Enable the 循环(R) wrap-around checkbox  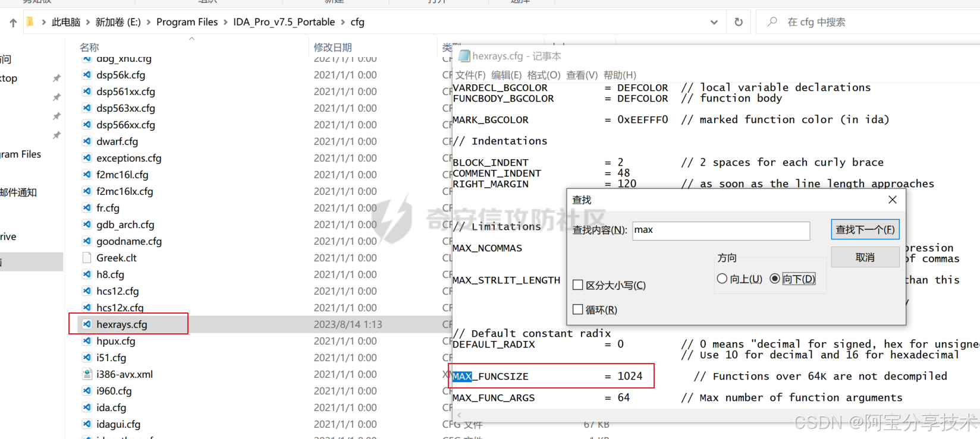point(577,309)
